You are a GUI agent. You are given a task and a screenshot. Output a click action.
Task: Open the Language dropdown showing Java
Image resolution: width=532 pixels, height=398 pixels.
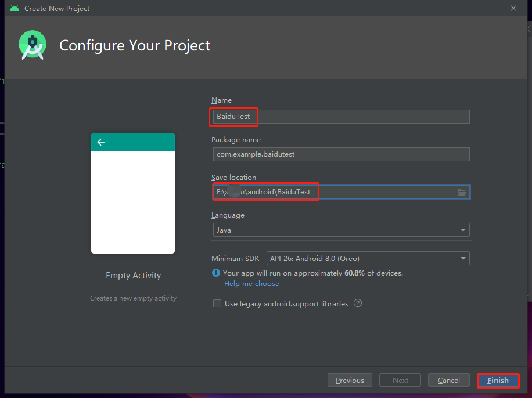coord(342,230)
